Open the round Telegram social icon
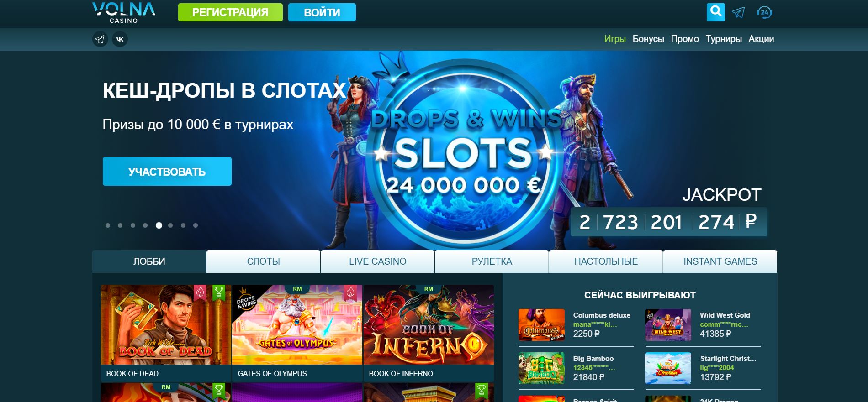This screenshot has width=868, height=402. (100, 39)
